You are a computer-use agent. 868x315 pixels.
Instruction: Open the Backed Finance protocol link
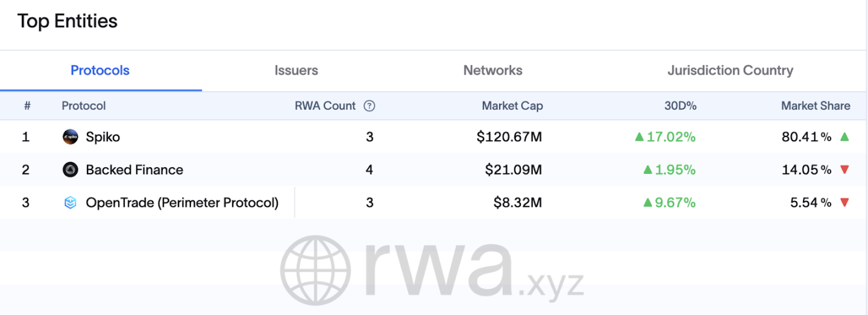(134, 170)
